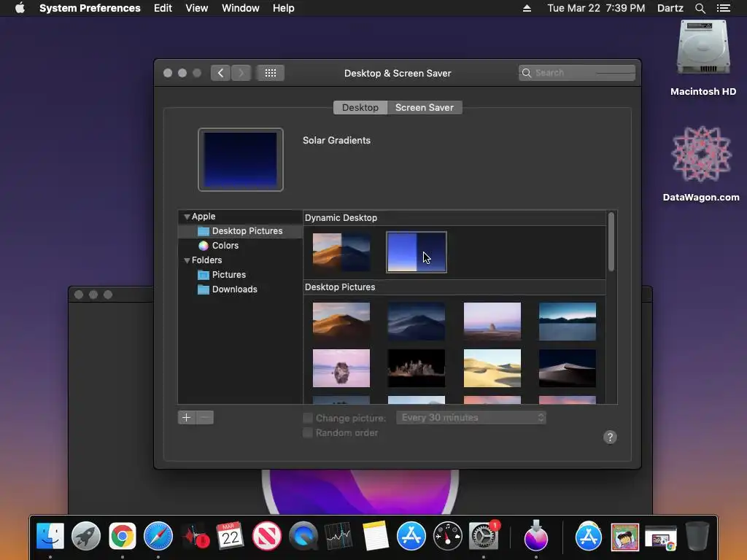Open Safari compass icon in Dock
This screenshot has height=560, width=747.
pyautogui.click(x=158, y=536)
